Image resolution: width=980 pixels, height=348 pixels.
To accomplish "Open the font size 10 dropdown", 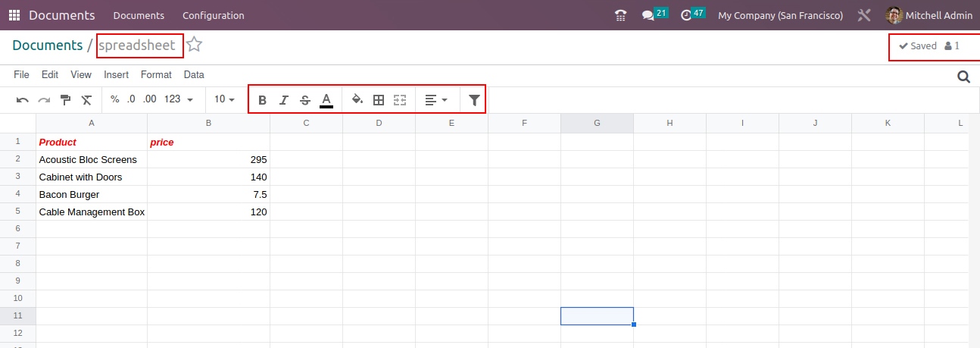I will [x=224, y=99].
